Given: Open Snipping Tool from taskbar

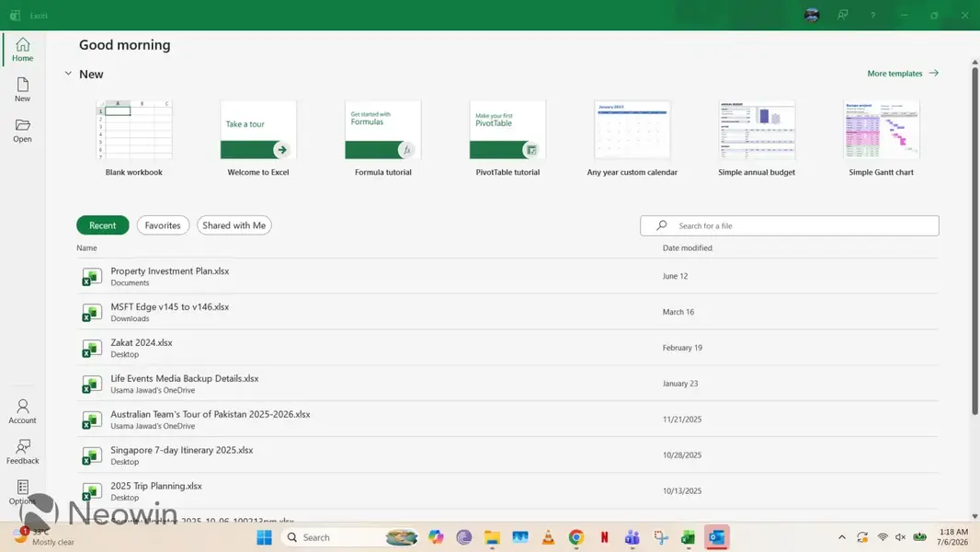Looking at the screenshot, I should click(x=661, y=537).
